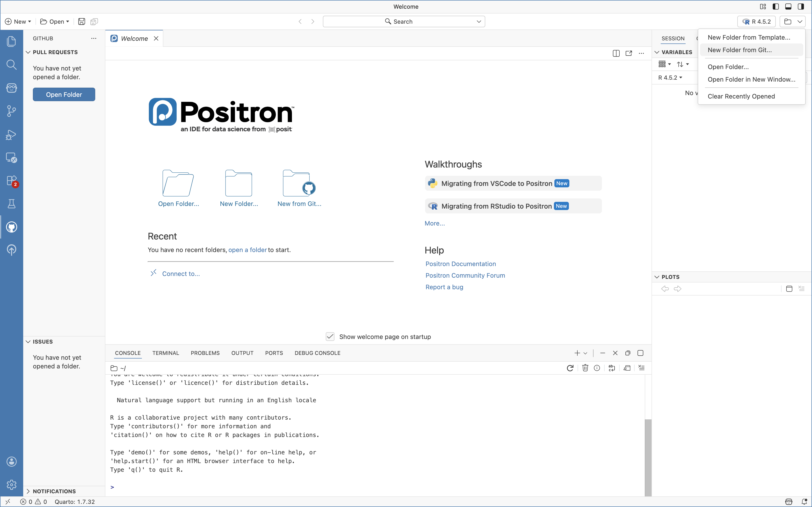Click the Save file icon in the toolbar
The height and width of the screenshot is (507, 812).
click(x=81, y=21)
